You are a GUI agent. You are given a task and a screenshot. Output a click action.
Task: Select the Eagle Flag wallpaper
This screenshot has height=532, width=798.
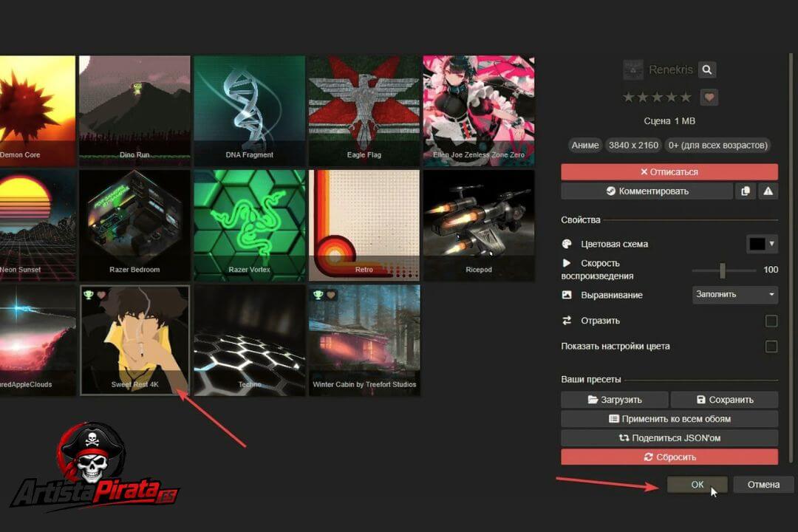point(364,111)
